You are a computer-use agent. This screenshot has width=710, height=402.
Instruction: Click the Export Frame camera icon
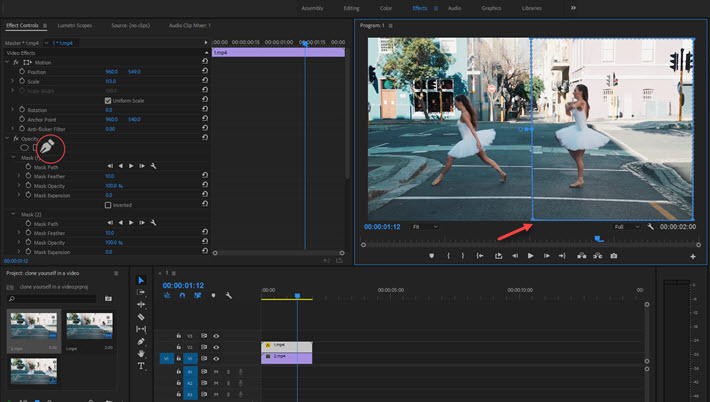[613, 256]
